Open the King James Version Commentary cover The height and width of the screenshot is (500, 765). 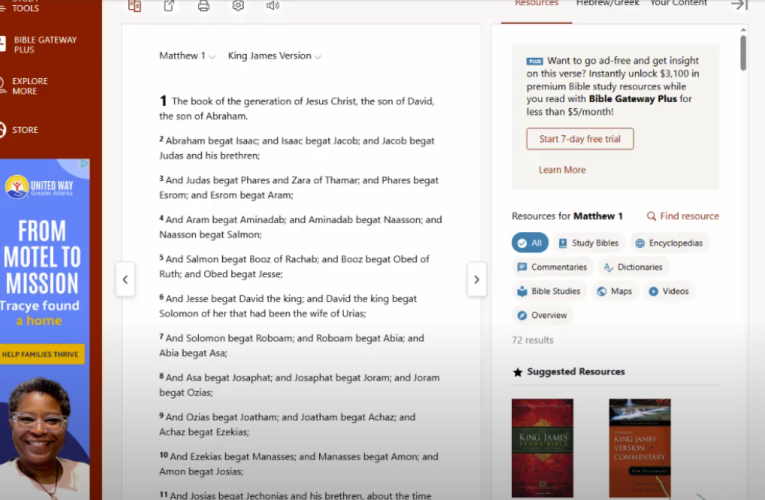point(640,448)
